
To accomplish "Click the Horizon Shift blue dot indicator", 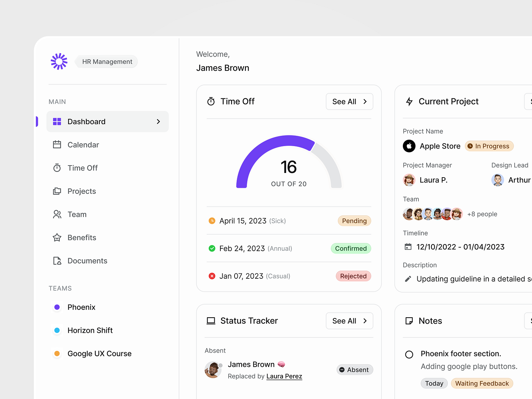I will pyautogui.click(x=57, y=330).
